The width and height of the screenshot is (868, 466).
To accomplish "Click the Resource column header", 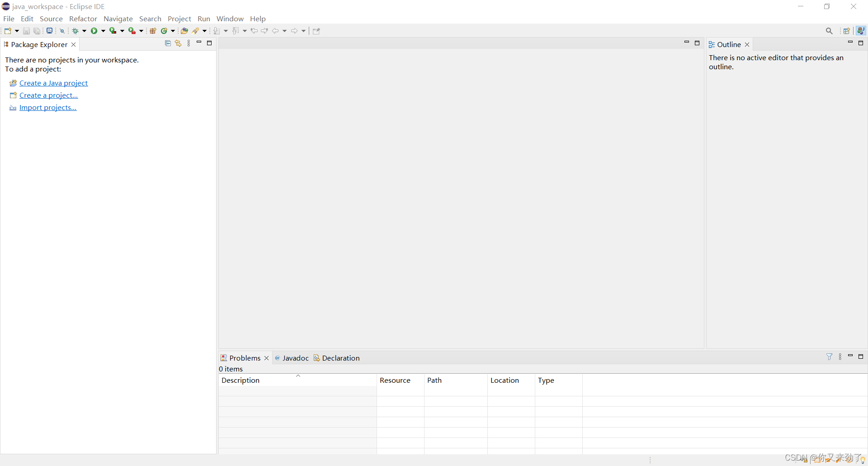I will click(x=401, y=380).
